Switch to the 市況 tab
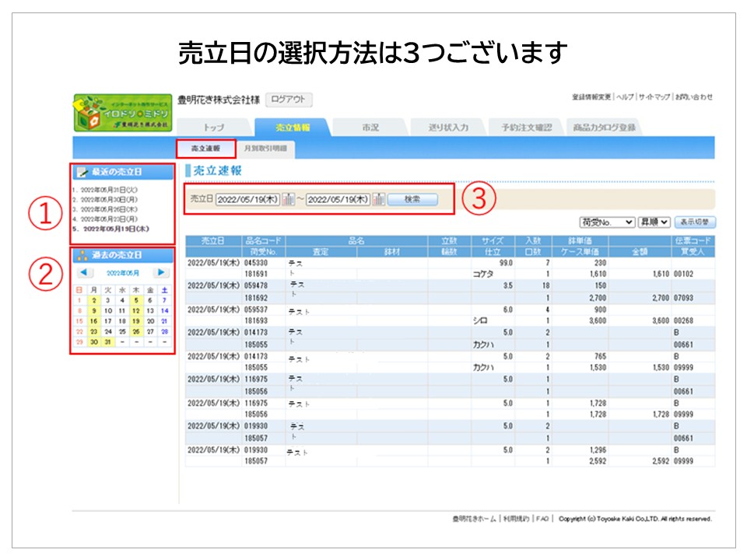 (370, 128)
